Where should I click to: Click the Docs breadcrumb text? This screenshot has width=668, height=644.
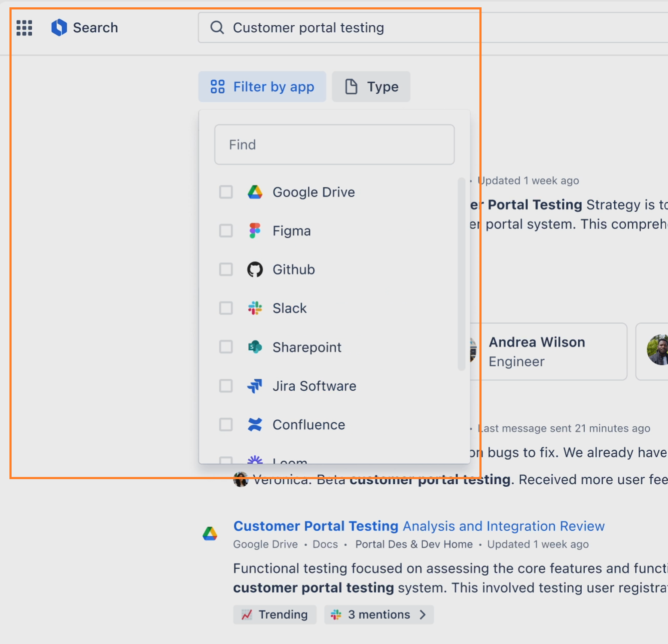[x=325, y=544]
